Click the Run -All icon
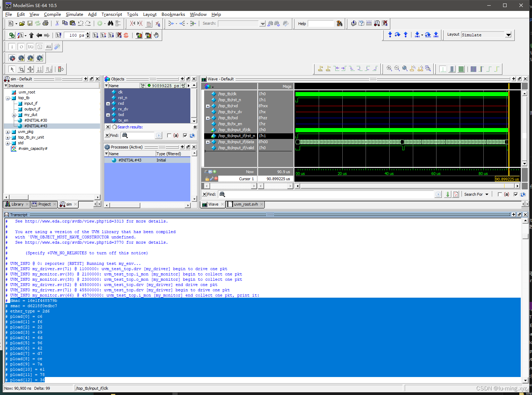Viewport: 532px width, 395px height. tap(111, 35)
